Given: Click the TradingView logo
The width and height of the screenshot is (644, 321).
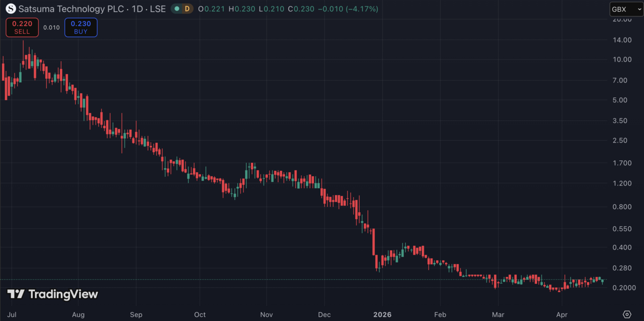Looking at the screenshot, I should point(53,294).
